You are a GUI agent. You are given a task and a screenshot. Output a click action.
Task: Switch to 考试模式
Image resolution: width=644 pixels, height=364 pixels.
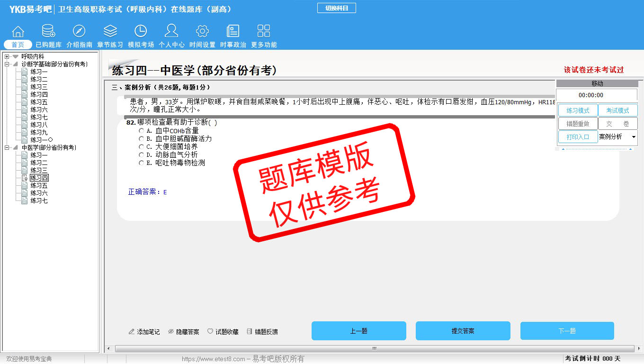click(x=617, y=110)
